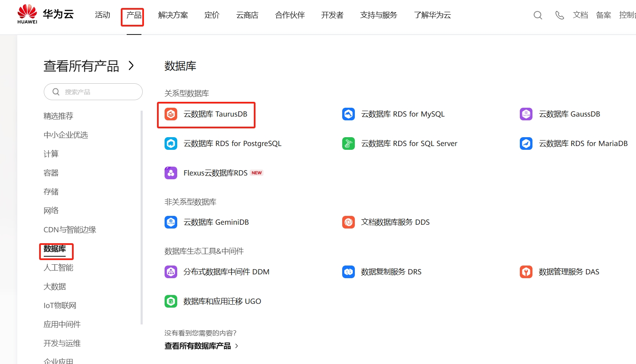Open the 合作伙伴 menu
The width and height of the screenshot is (636, 364).
tap(290, 15)
